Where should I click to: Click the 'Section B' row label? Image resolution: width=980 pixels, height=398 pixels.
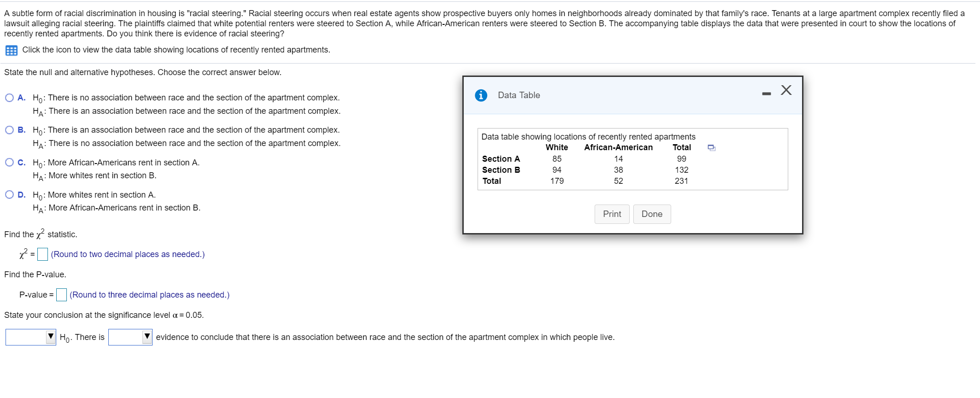click(501, 170)
